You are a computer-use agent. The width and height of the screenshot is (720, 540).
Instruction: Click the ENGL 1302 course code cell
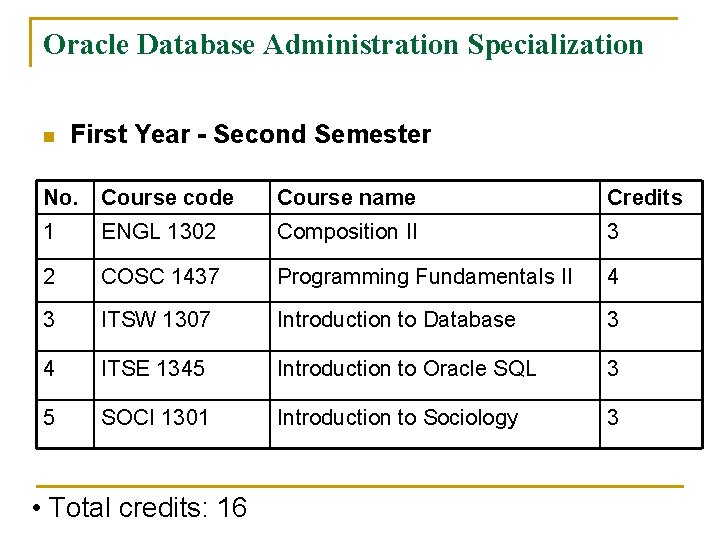click(x=158, y=232)
